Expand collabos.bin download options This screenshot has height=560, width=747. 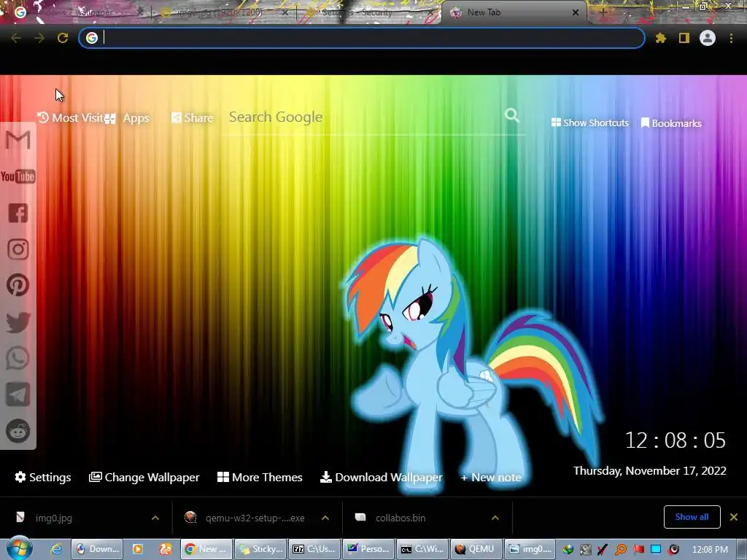pyautogui.click(x=495, y=518)
